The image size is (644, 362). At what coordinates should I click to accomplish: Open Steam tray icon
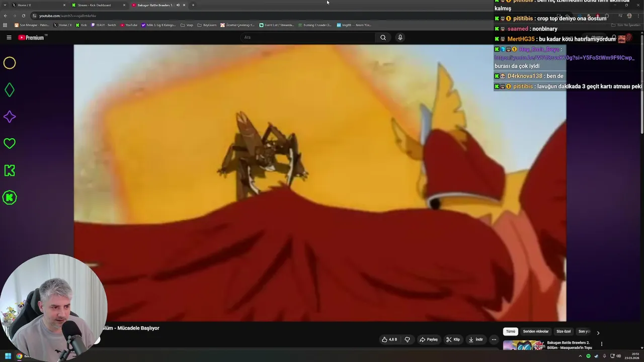(x=596, y=356)
